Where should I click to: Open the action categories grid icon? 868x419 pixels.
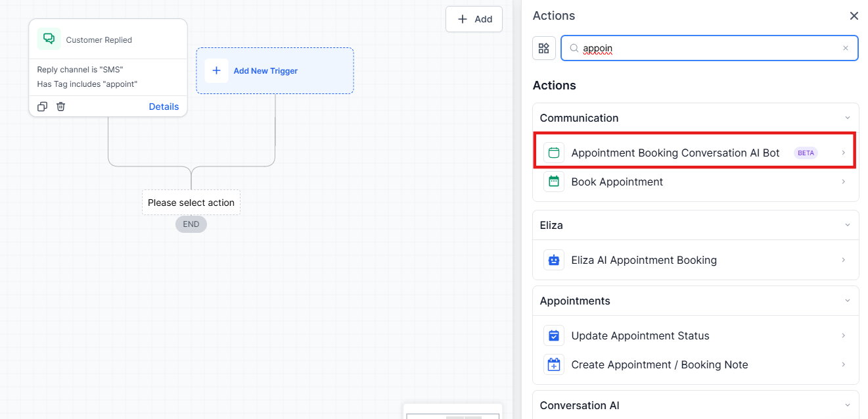tap(543, 48)
